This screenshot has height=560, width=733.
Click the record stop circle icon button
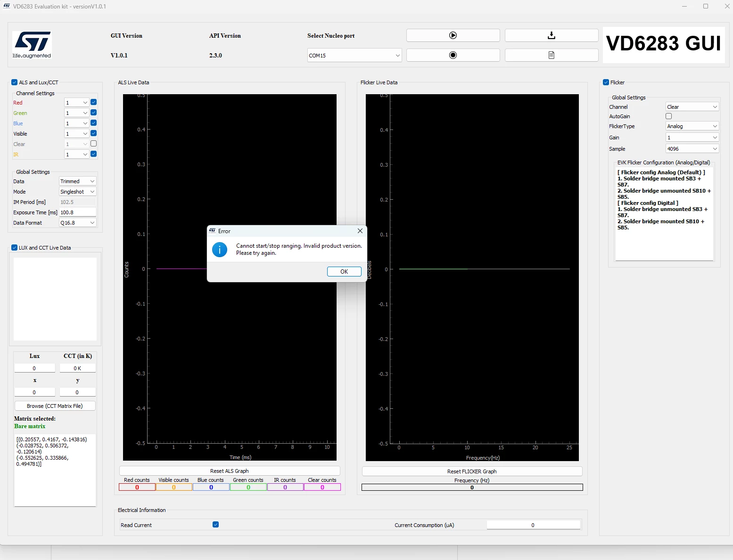tap(453, 55)
